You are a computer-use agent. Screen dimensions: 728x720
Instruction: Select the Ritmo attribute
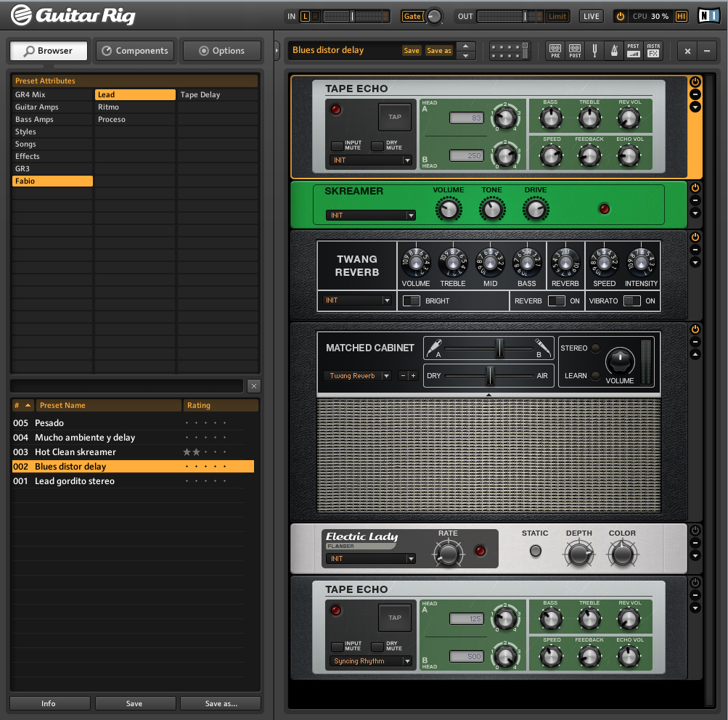pyautogui.click(x=135, y=107)
